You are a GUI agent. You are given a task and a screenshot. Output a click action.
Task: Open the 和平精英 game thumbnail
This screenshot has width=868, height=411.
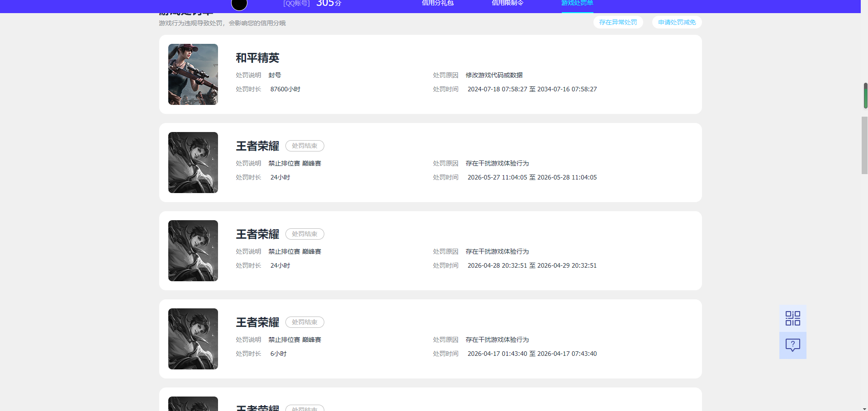pyautogui.click(x=193, y=74)
